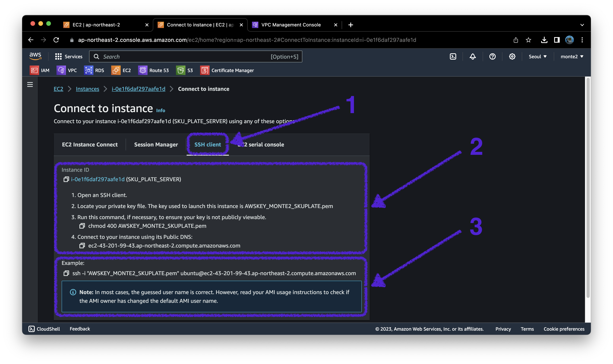The image size is (613, 364).
Task: Copy the Public DNS address
Action: [x=82, y=246]
